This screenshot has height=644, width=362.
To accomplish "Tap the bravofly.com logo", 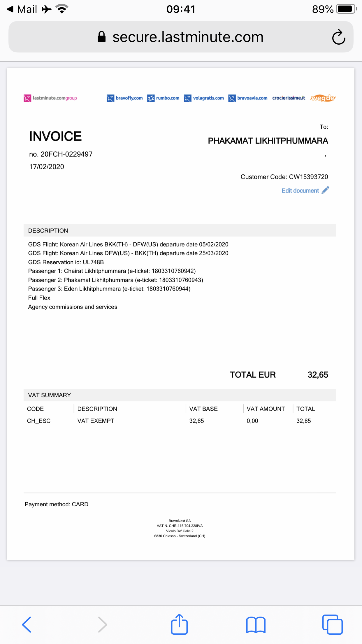I will click(x=125, y=98).
